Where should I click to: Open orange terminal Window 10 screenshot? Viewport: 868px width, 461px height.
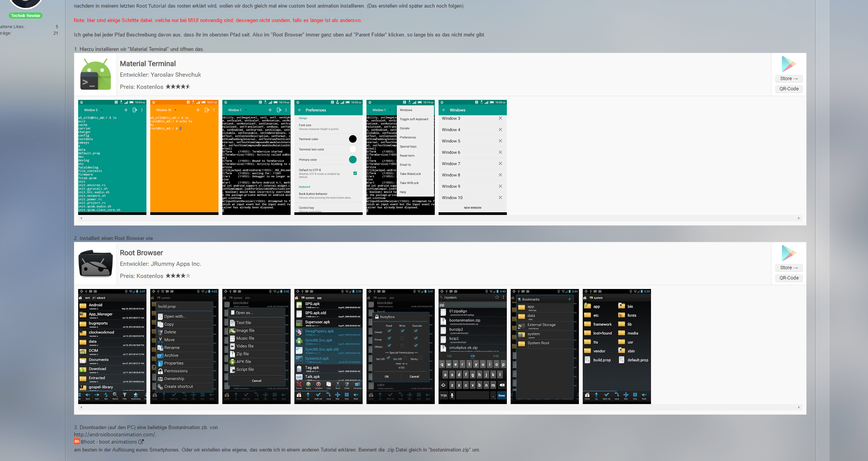(184, 157)
